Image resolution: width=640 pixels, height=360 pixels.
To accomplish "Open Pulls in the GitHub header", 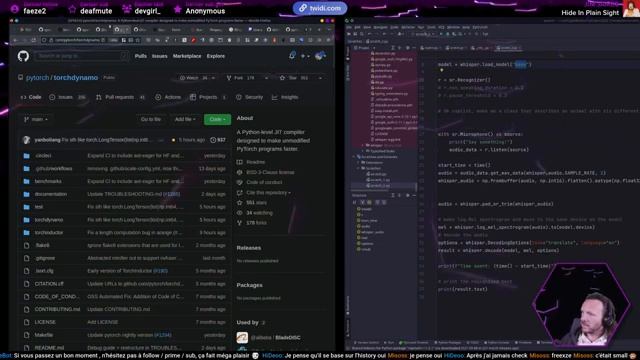I will [140, 56].
